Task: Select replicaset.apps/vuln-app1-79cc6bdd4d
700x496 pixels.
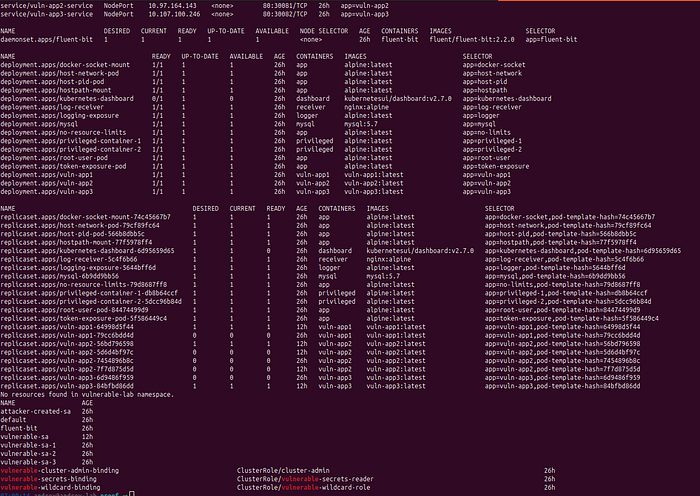Action: pos(67,336)
